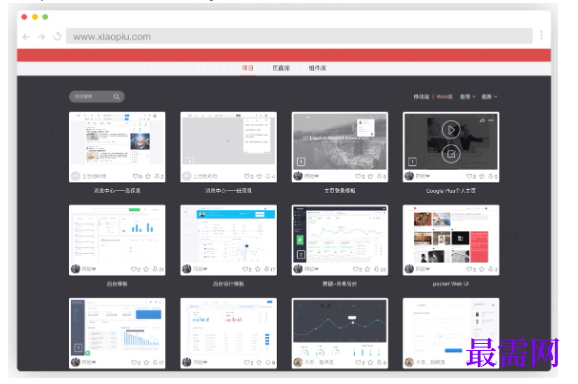The height and width of the screenshot is (384, 578).
Task: Focus the www.xiaopiu.com address bar
Action: 299,36
